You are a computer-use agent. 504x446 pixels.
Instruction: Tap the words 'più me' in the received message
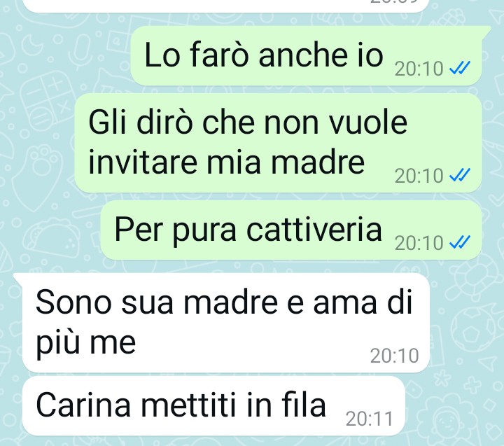click(x=85, y=342)
